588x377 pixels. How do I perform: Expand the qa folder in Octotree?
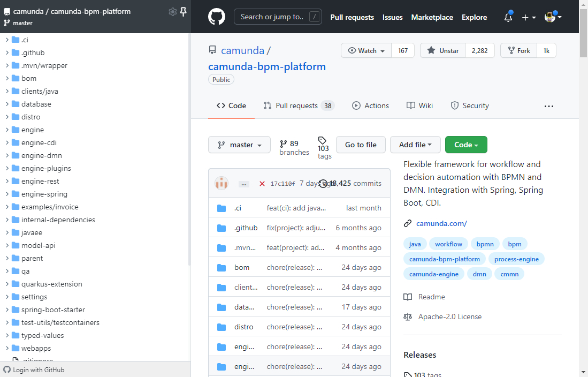pyautogui.click(x=7, y=271)
